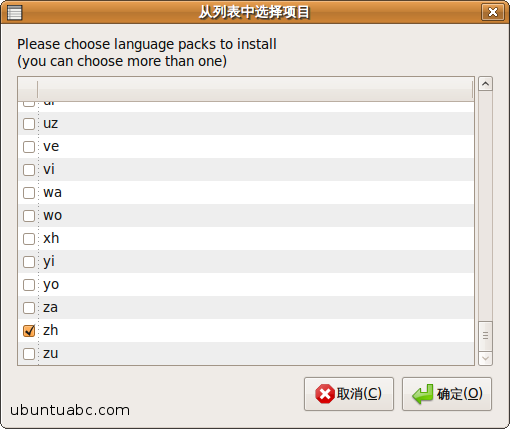Image resolution: width=510 pixels, height=429 pixels.
Task: Click the scroll up arrow of list
Action: [485, 84]
